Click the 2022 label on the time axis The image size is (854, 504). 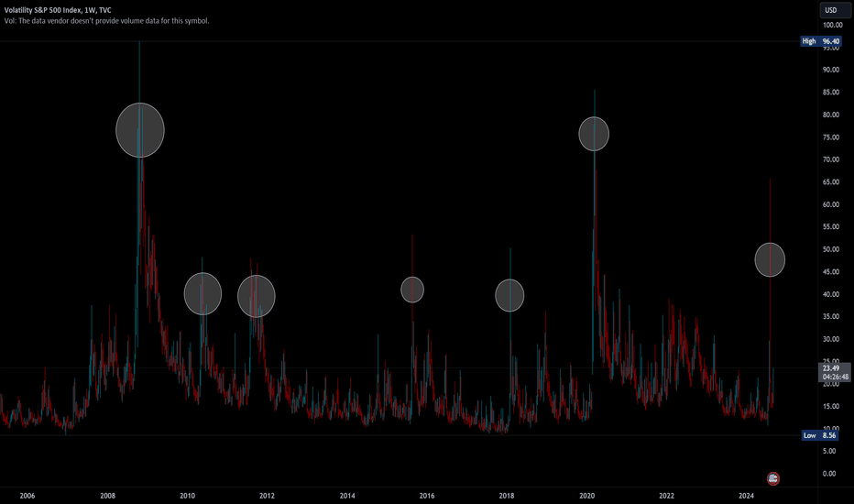coord(667,496)
